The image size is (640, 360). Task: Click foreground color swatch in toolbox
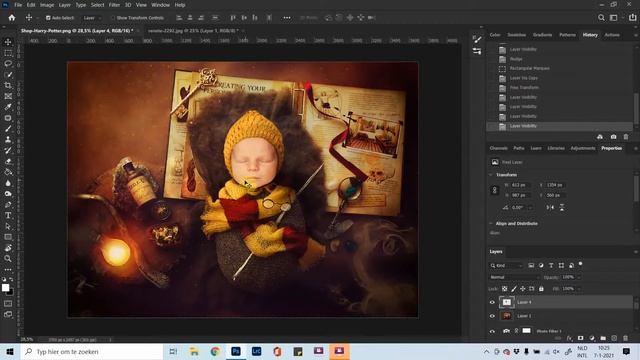(x=5, y=288)
